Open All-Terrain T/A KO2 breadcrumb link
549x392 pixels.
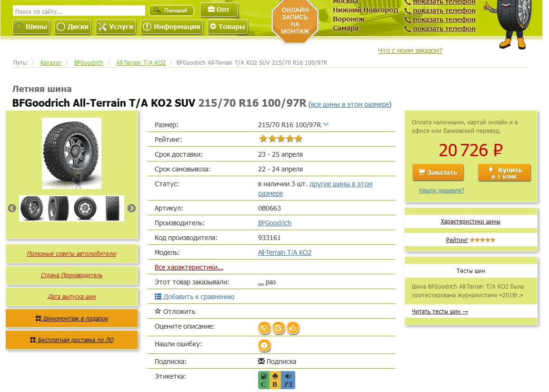[x=141, y=63]
